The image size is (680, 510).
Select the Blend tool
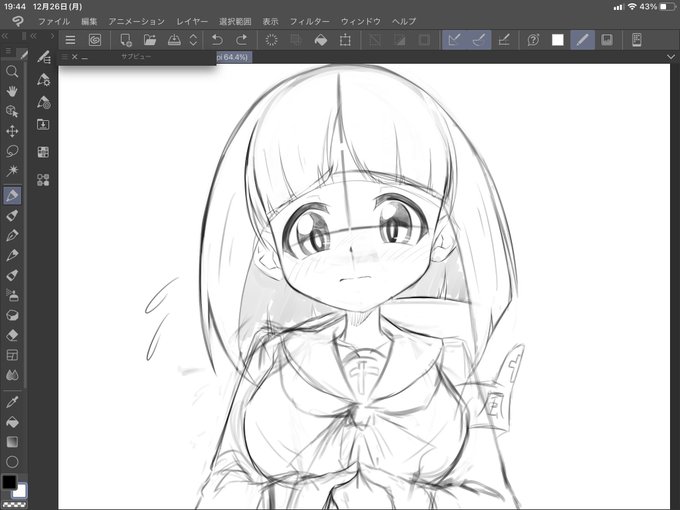pos(12,375)
